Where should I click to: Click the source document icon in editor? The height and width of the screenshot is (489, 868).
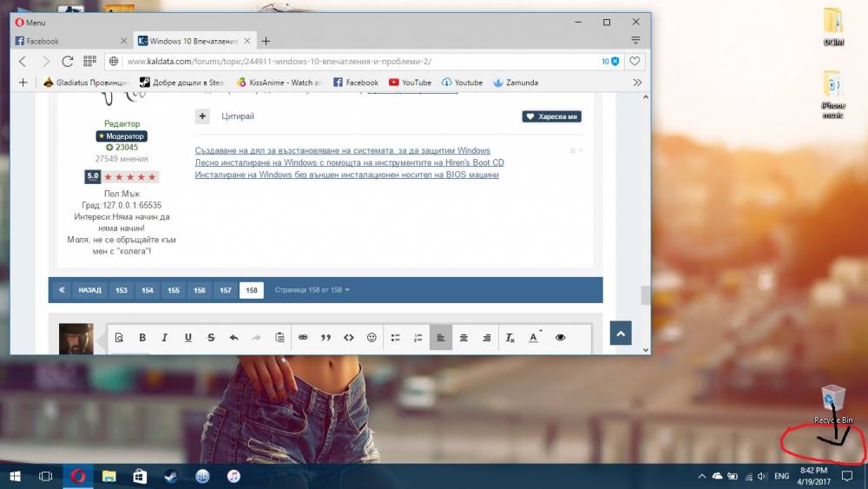[119, 337]
